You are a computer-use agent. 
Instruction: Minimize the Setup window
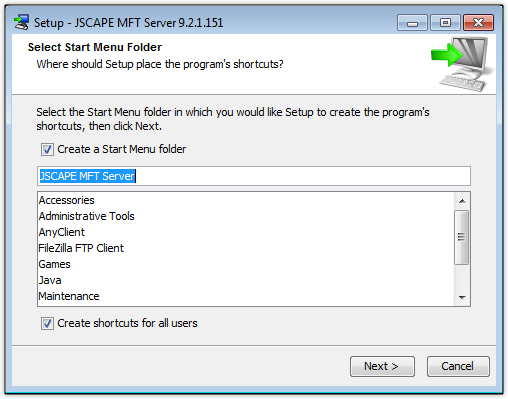click(412, 23)
